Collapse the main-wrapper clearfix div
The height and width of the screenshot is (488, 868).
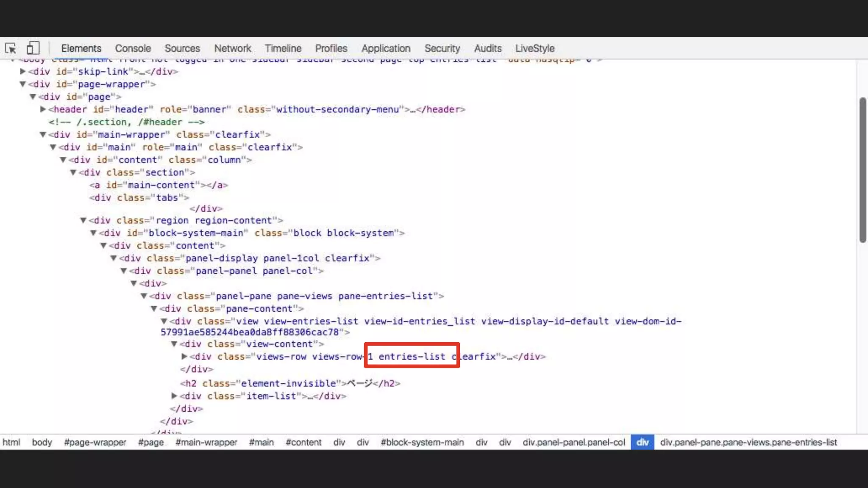(x=43, y=135)
